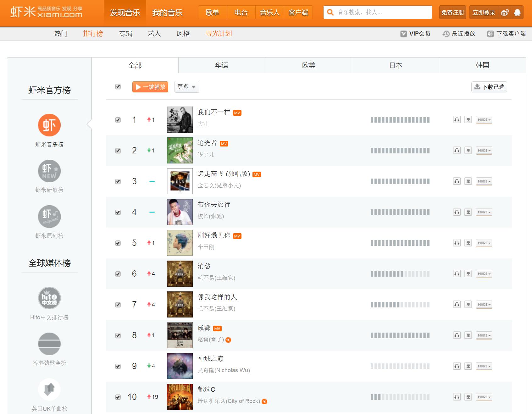Open the MORE dropdown for 成都
The width and height of the screenshot is (532, 414).
pos(484,335)
